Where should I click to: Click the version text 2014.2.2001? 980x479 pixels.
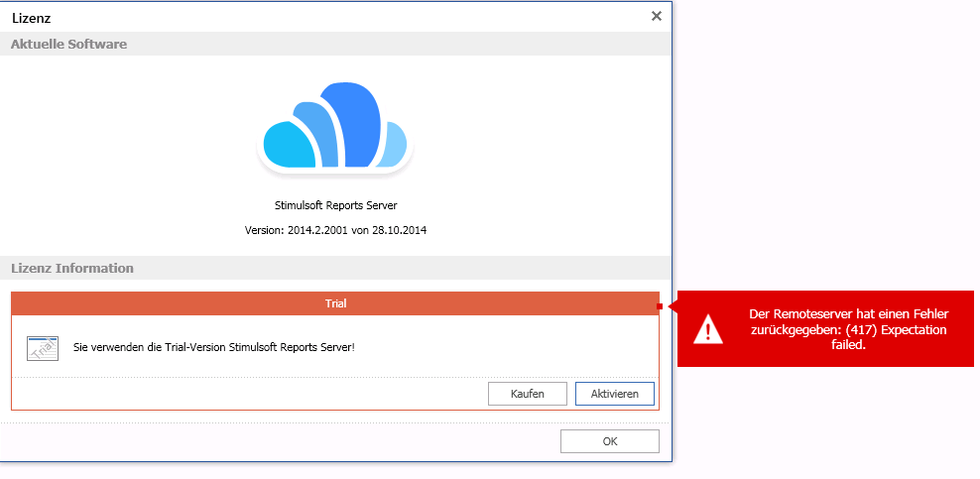(335, 230)
